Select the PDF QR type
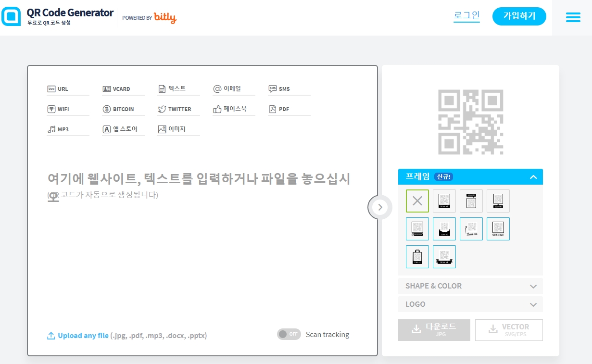This screenshot has width=592, height=364. tap(289, 109)
